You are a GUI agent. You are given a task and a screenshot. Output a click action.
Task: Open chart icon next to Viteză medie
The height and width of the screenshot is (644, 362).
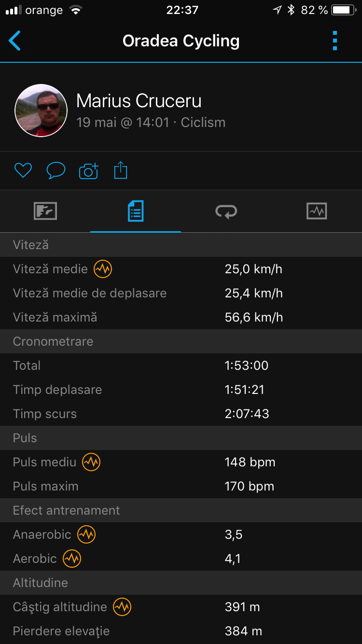[103, 269]
